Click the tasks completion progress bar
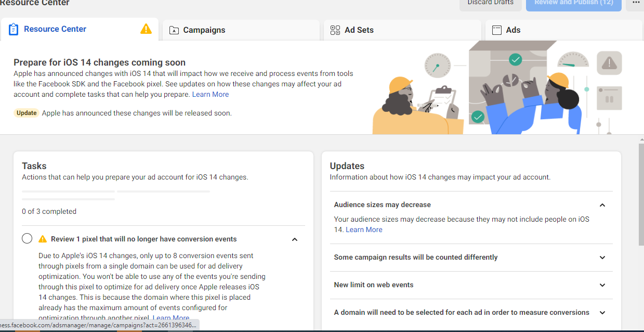This screenshot has width=644, height=332. point(116,195)
